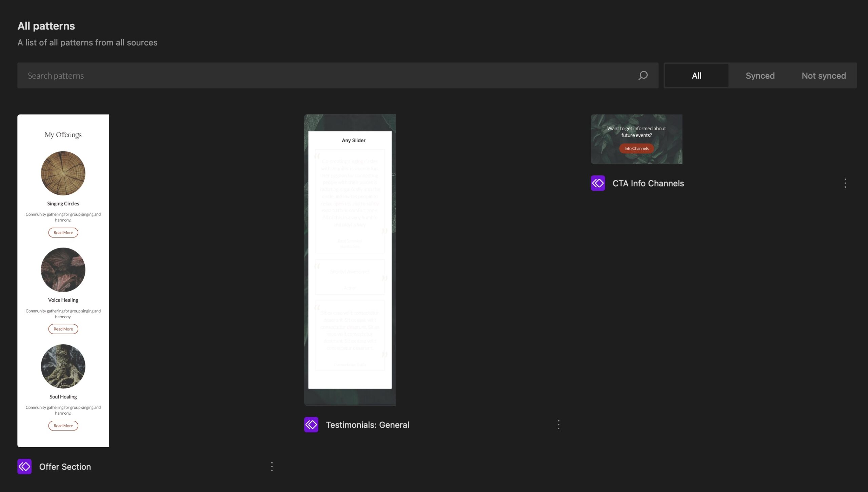Click the CTA Info Channels pattern icon
The height and width of the screenshot is (492, 868).
598,183
